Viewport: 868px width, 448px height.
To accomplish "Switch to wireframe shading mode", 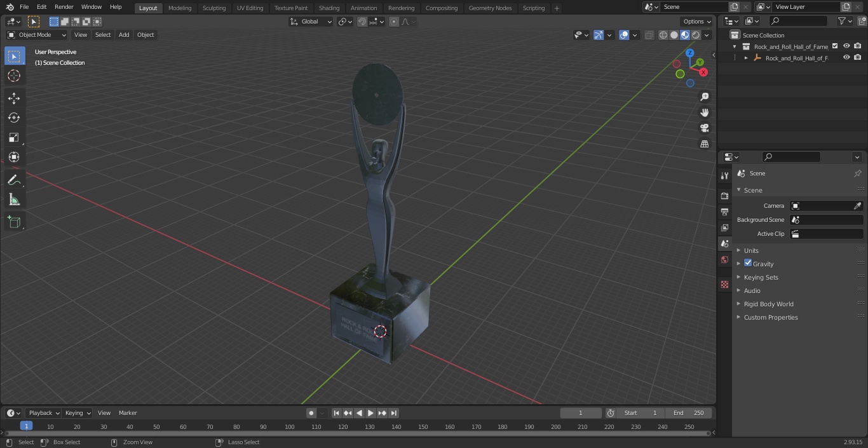I will pyautogui.click(x=663, y=35).
